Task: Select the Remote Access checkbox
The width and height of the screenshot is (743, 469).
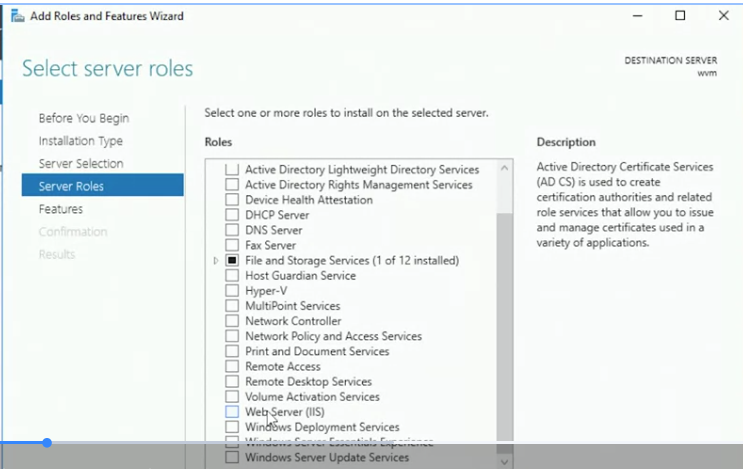Action: point(232,366)
